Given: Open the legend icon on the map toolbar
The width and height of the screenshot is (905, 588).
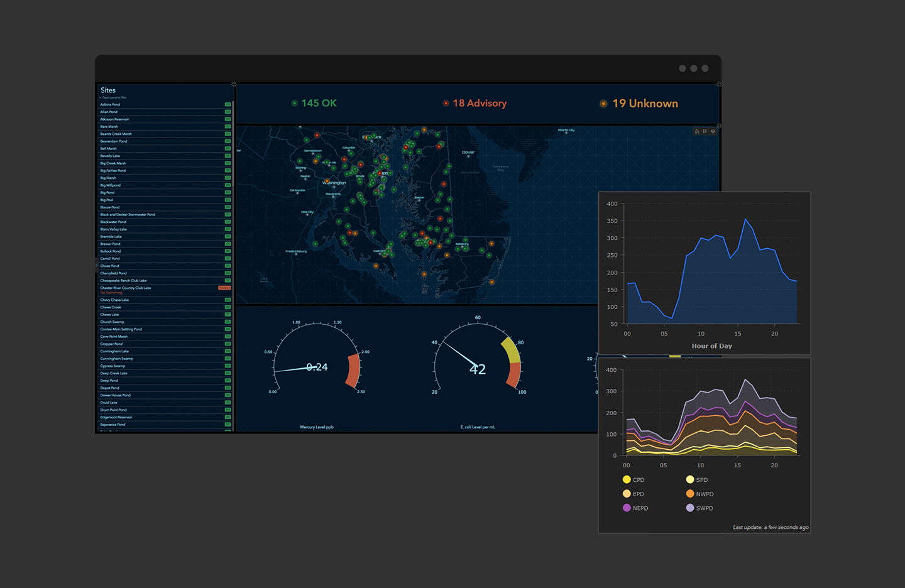Looking at the screenshot, I should [705, 131].
